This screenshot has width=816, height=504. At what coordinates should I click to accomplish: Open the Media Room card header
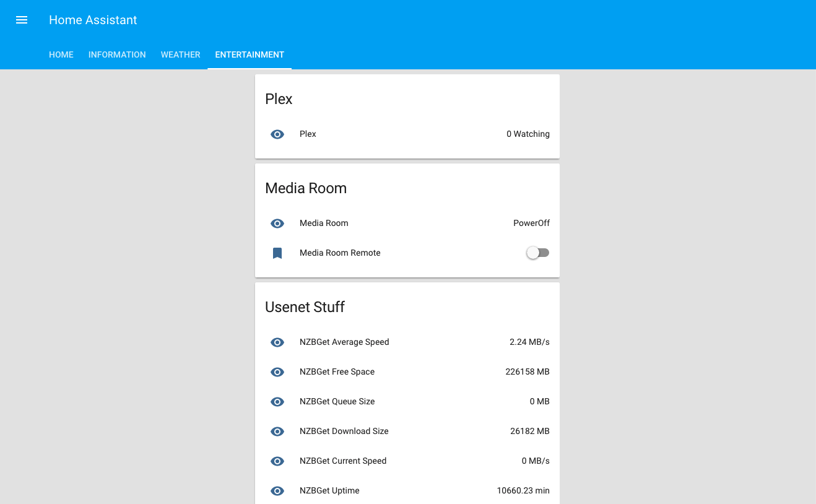pos(306,188)
